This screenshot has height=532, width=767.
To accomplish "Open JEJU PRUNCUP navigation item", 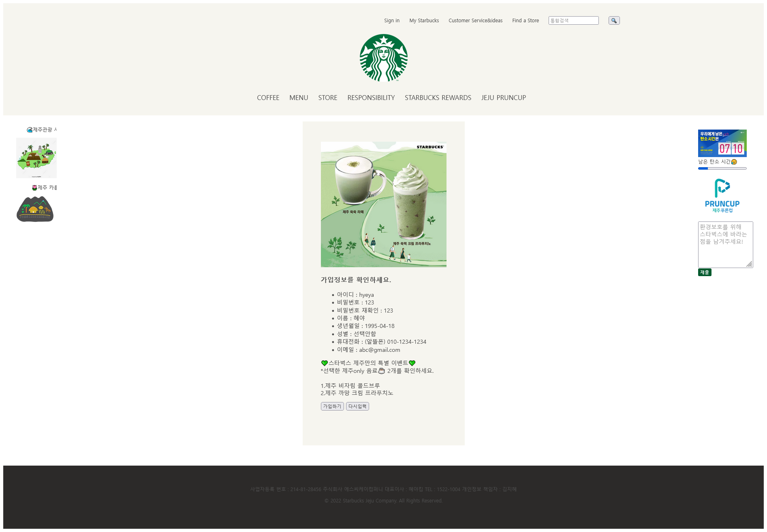I will 504,98.
